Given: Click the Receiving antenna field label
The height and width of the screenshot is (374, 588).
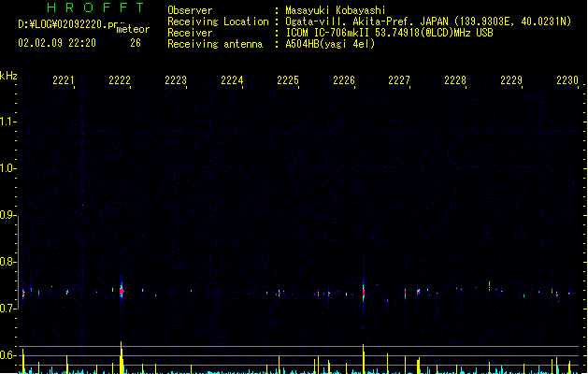Looking at the screenshot, I should (x=215, y=44).
